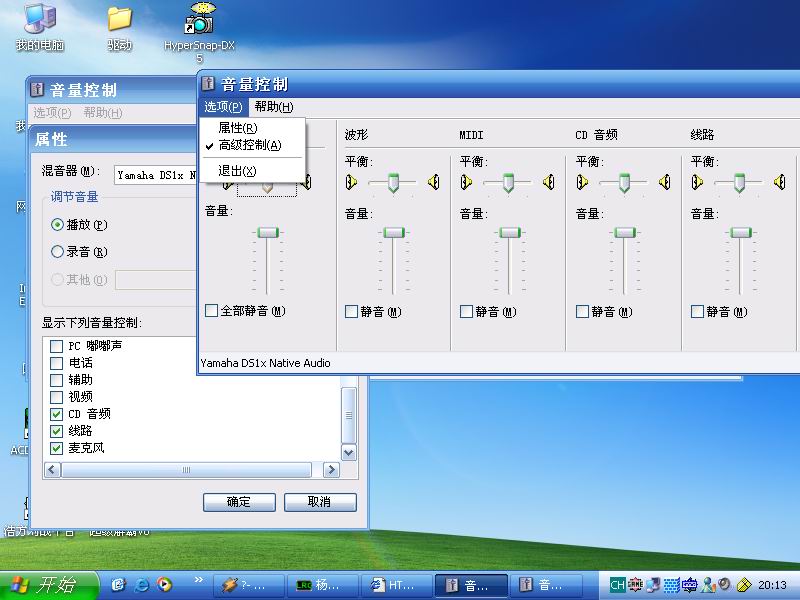Click first quick launch icon beside 开始
The image size is (800, 600).
(x=118, y=585)
